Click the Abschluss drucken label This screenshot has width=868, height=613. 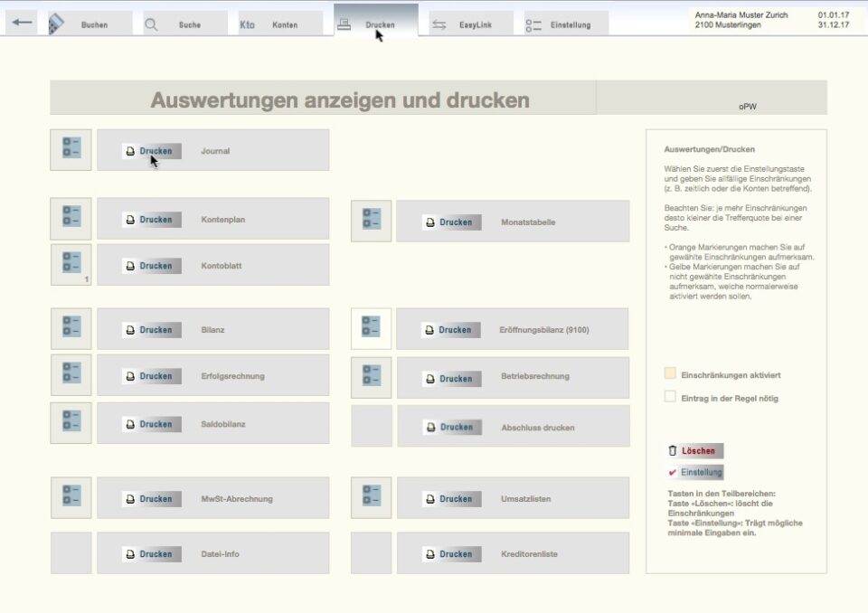(538, 428)
